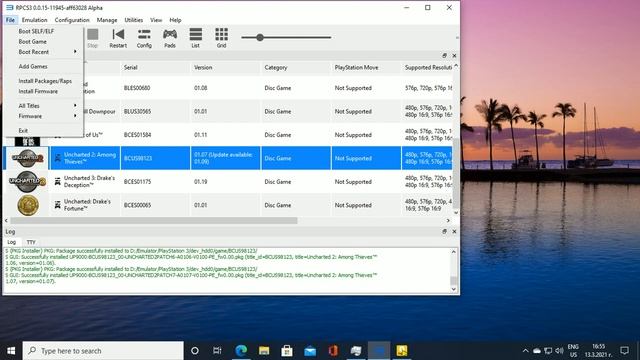Open the Pads controller settings icon
The image size is (640, 360).
[x=170, y=38]
